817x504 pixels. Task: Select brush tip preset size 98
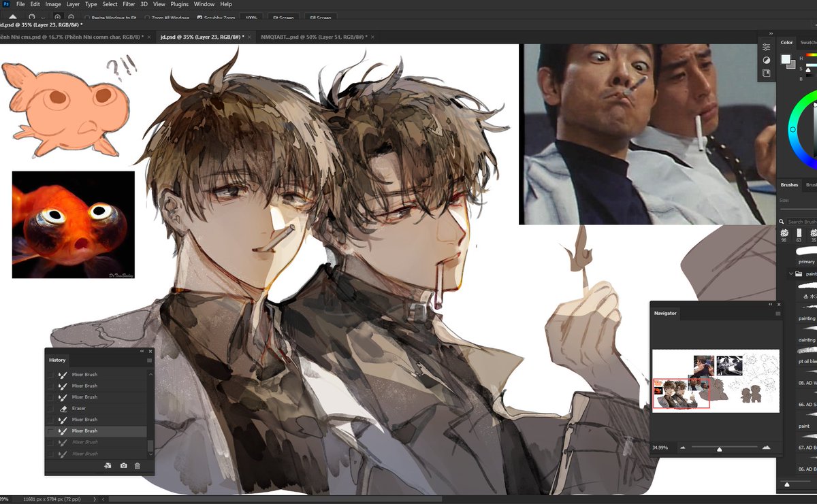click(x=785, y=235)
